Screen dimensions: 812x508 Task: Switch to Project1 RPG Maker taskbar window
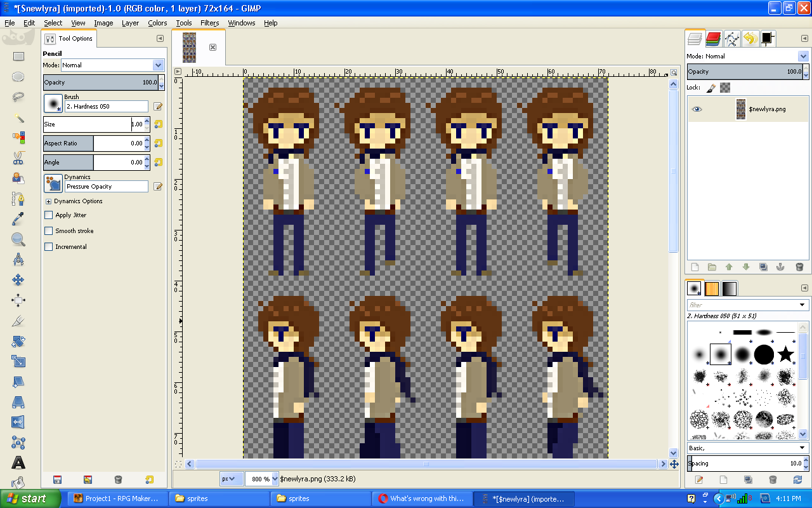[x=117, y=498]
